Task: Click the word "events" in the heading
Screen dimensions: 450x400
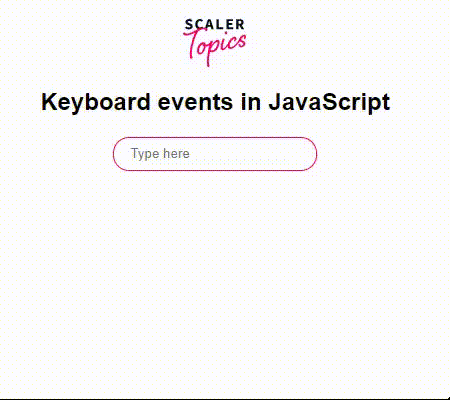Action: pyautogui.click(x=195, y=103)
